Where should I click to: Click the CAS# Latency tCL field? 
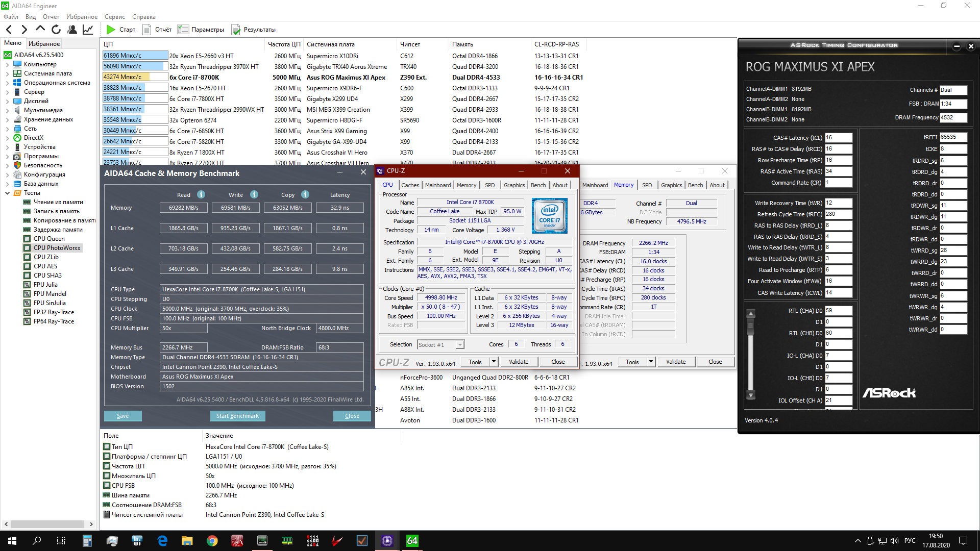tap(838, 138)
